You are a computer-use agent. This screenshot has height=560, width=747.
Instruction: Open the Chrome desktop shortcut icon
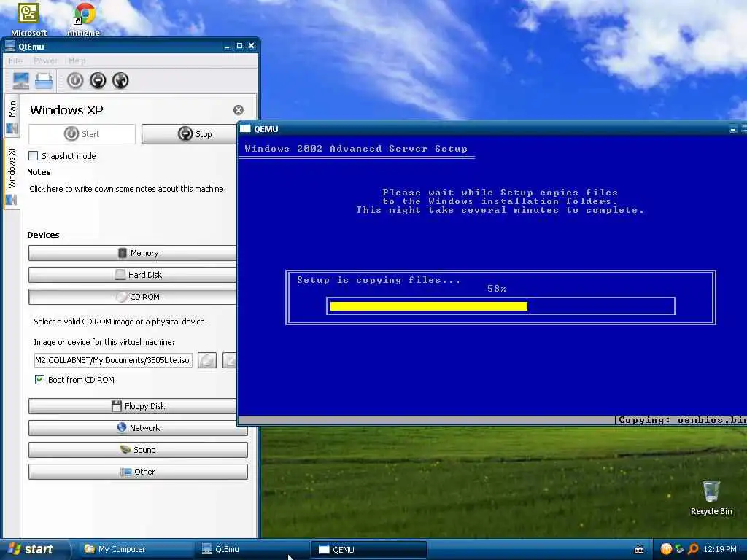(x=85, y=19)
